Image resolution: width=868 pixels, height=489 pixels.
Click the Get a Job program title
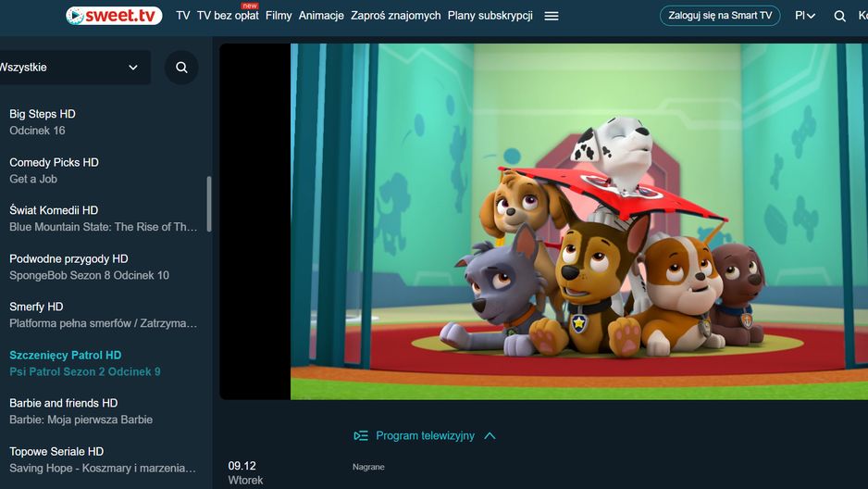pyautogui.click(x=33, y=179)
